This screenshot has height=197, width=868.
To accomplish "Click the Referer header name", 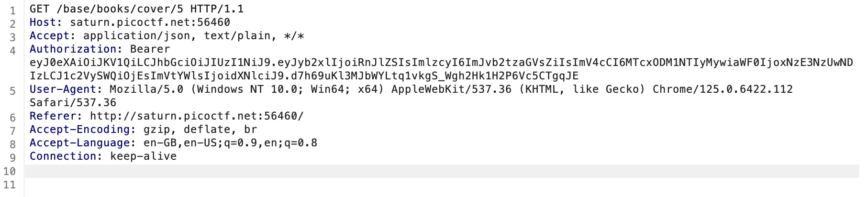I will 53,116.
